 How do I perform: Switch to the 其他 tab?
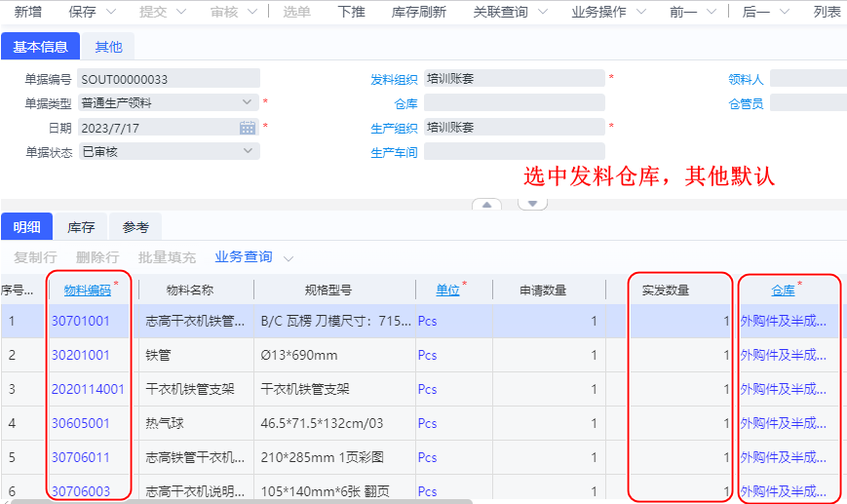(108, 47)
